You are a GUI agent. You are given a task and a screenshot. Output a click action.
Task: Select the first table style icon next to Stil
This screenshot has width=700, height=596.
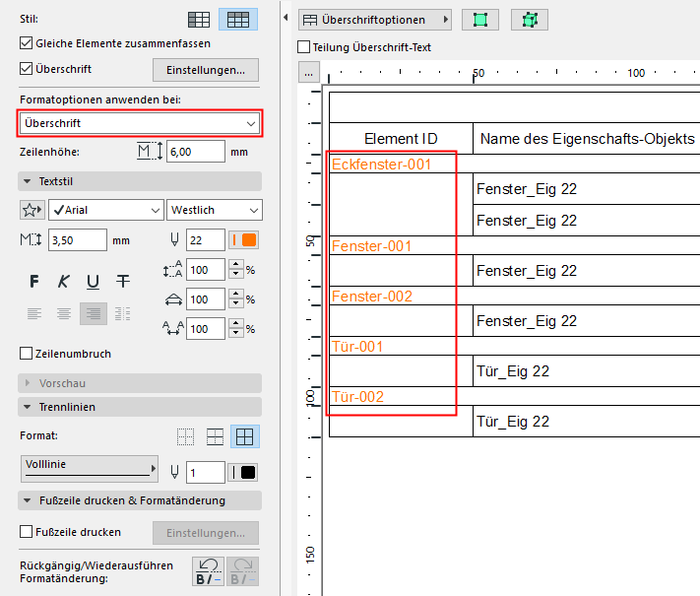[x=199, y=20]
